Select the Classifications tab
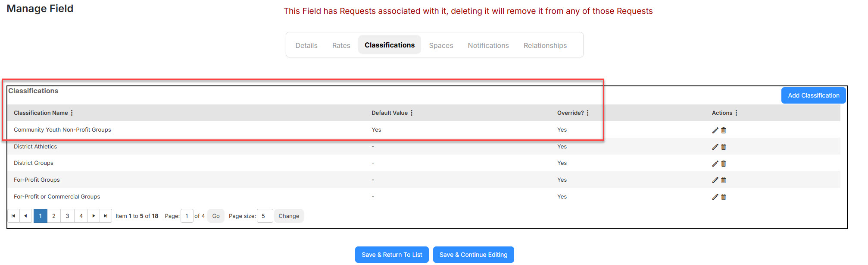868x265 pixels. tap(390, 45)
